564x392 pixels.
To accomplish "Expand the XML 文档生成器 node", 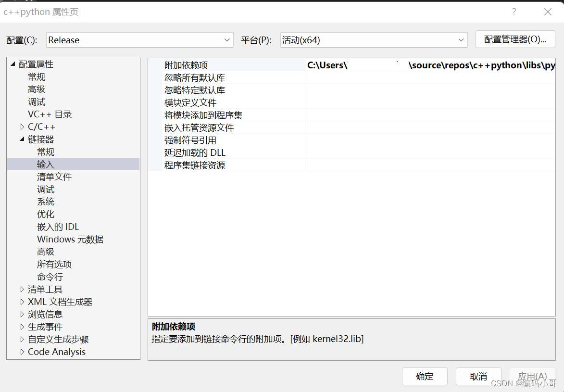I will [x=22, y=302].
